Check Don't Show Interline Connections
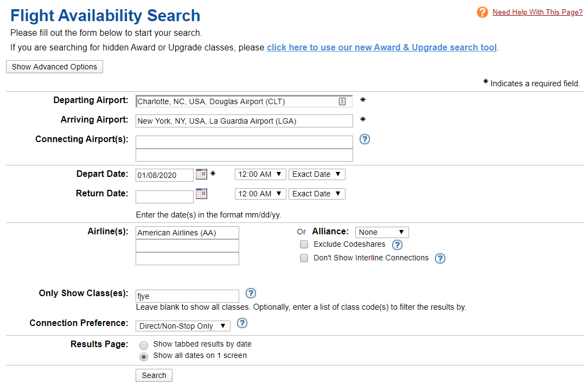 (304, 258)
